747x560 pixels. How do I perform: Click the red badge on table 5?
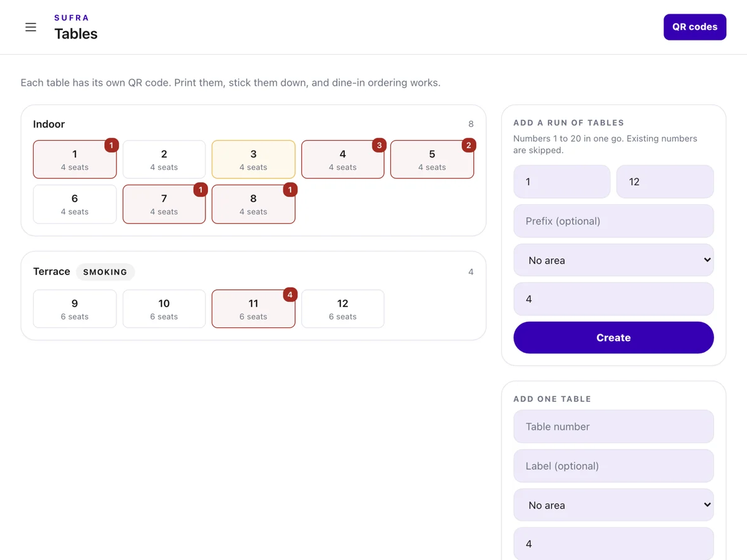pos(469,145)
